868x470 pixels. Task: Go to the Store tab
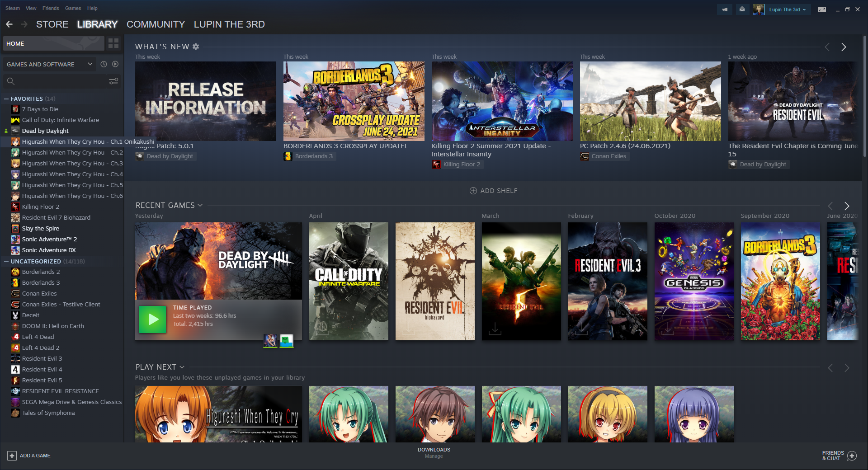coord(52,24)
